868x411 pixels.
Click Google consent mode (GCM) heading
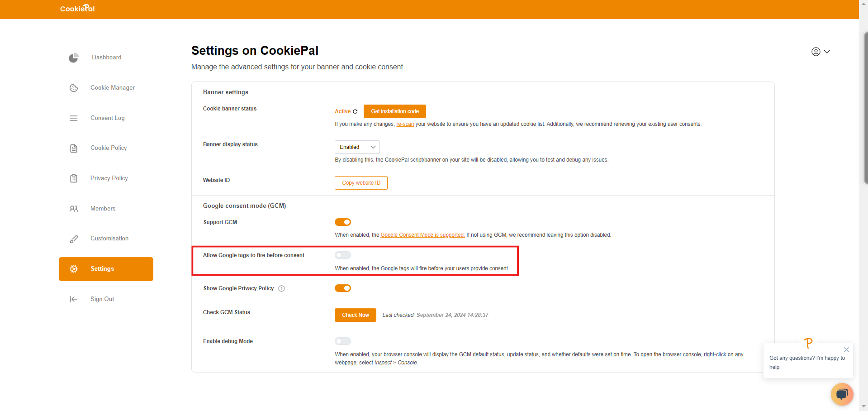(244, 206)
